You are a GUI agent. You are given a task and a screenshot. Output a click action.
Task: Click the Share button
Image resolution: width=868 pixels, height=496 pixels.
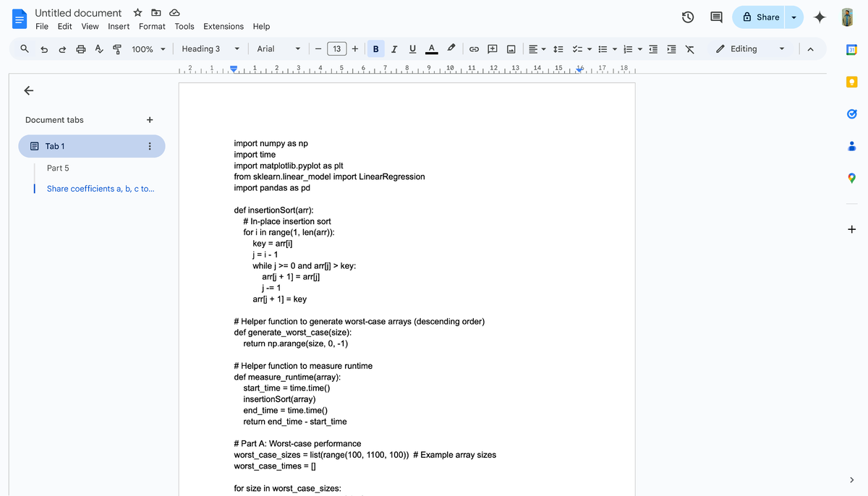(760, 17)
